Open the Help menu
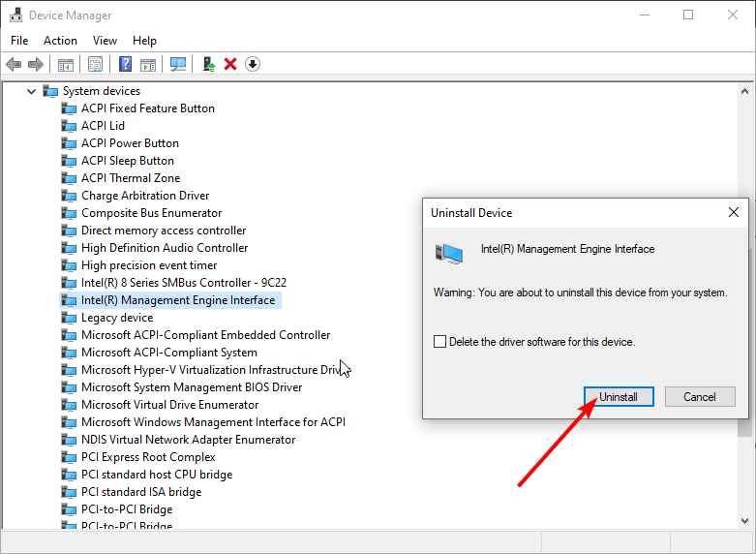The height and width of the screenshot is (554, 756). [x=144, y=41]
